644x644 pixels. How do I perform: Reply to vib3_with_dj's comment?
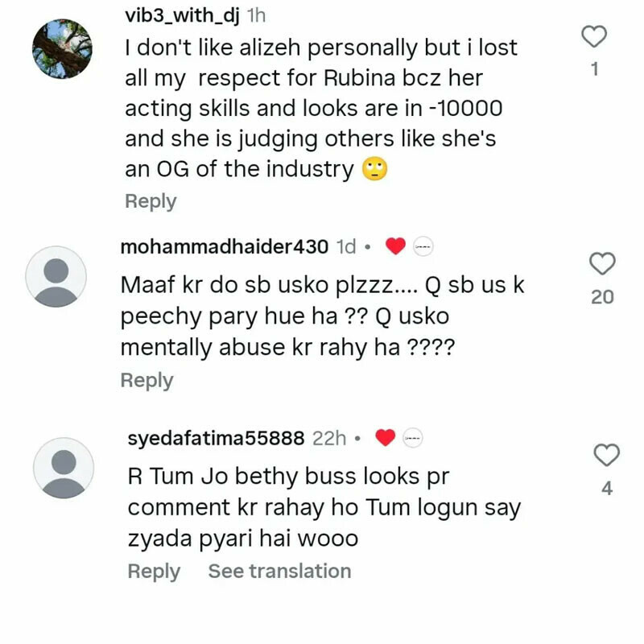(151, 201)
